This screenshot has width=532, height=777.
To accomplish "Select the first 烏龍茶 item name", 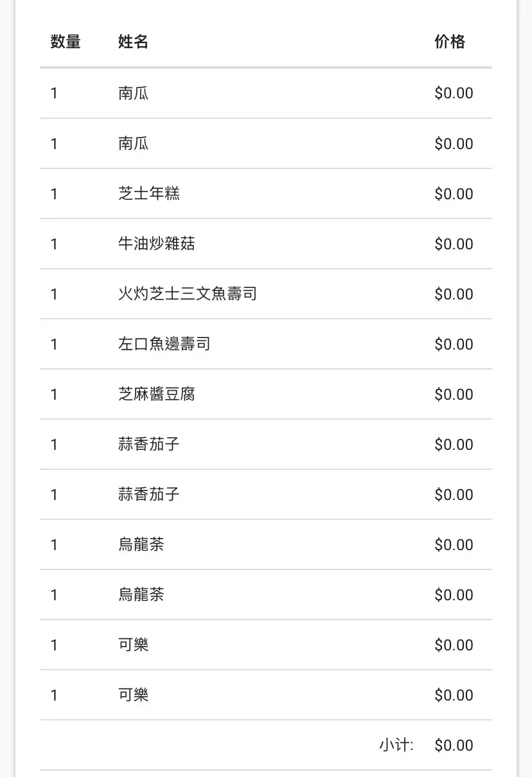I will pyautogui.click(x=141, y=544).
